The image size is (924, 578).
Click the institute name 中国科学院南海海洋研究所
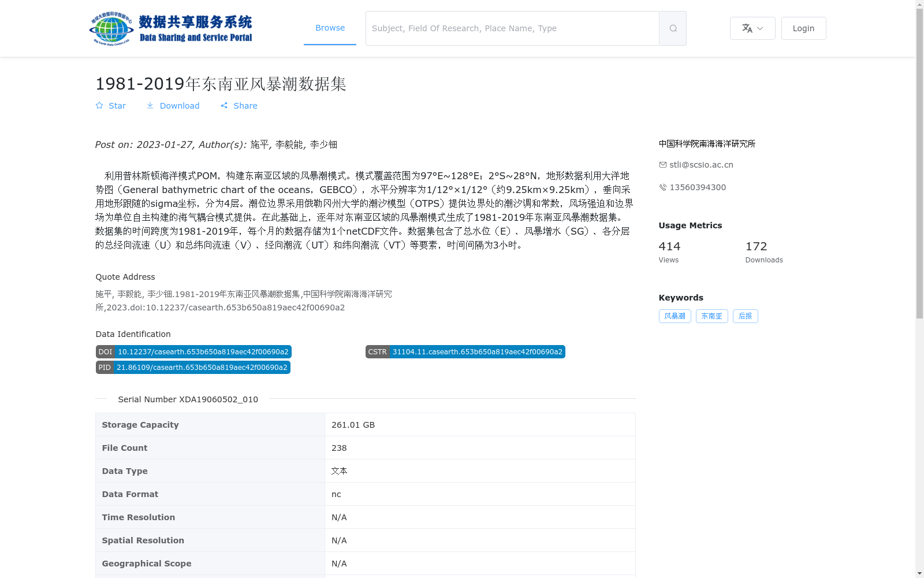coord(707,144)
